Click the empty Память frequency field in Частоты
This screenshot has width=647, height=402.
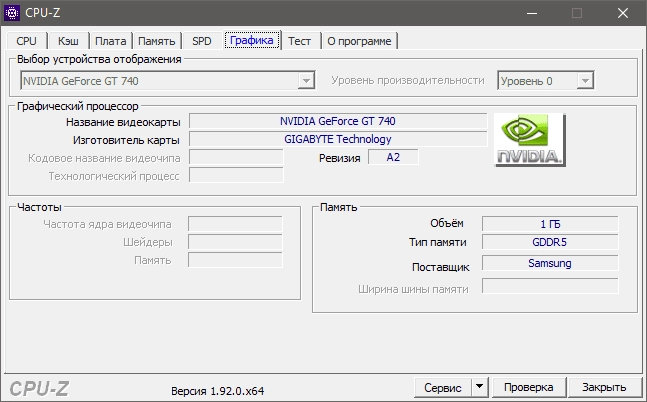point(235,260)
